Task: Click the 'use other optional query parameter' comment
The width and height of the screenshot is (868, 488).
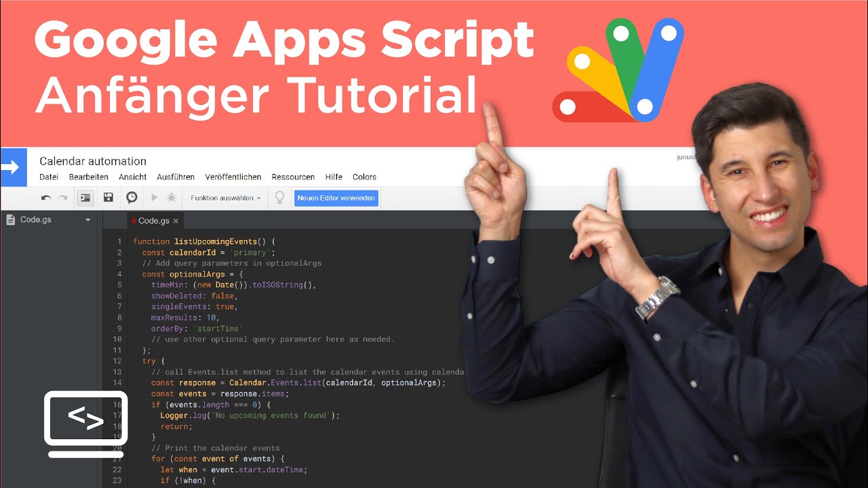Action: tap(273, 339)
